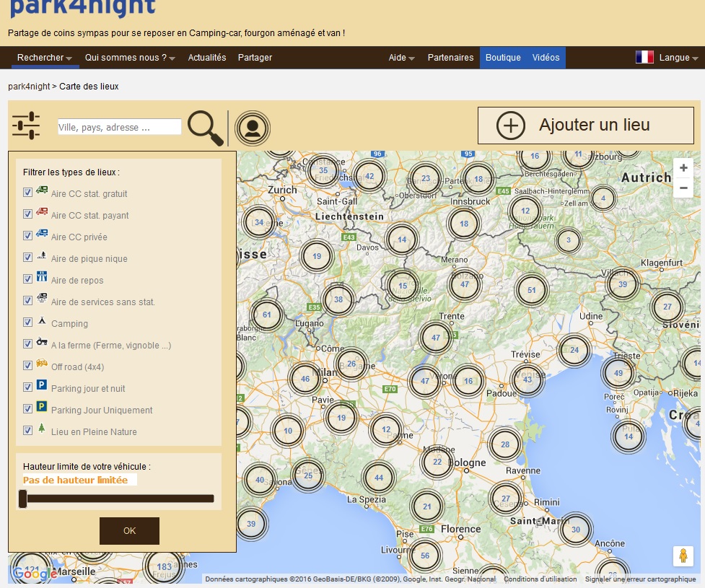Click the Off road 4x4 icon
The height and width of the screenshot is (588, 705).
point(42,363)
